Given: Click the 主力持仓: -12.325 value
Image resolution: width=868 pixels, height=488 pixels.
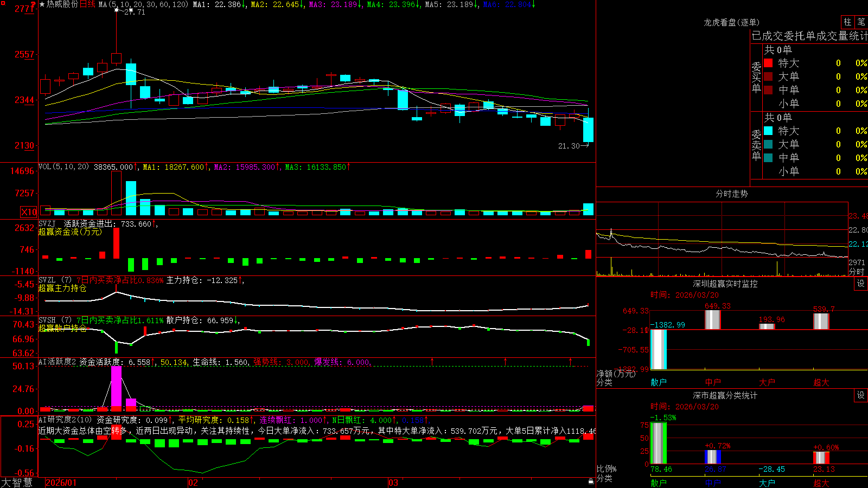Looking at the screenshot, I should (x=202, y=280).
